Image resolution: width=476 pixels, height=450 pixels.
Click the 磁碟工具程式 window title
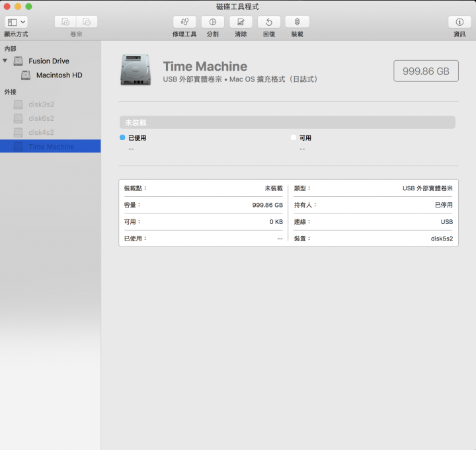pyautogui.click(x=237, y=7)
